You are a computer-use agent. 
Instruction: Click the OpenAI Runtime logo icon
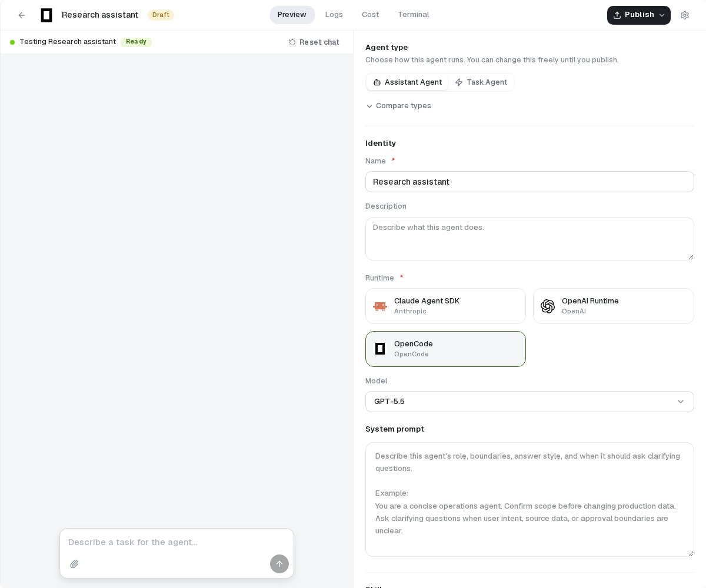[x=548, y=306]
